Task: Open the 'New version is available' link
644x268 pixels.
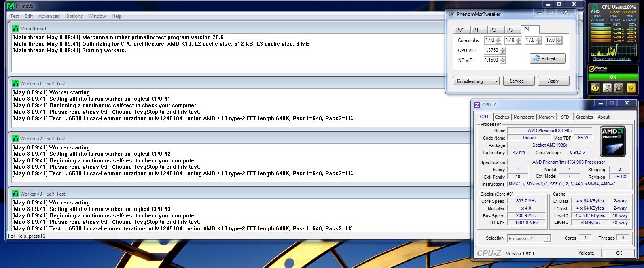Action: coord(612,59)
